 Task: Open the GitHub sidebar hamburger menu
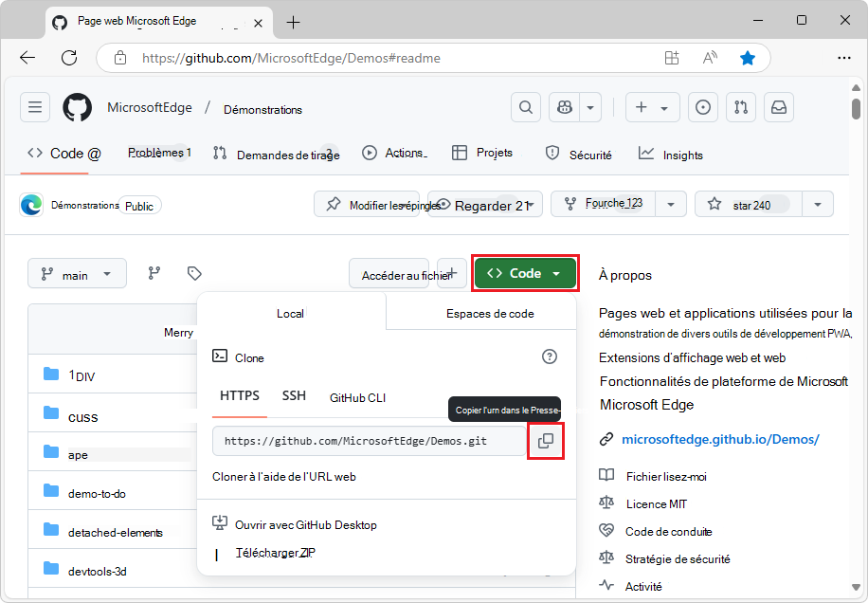click(x=34, y=107)
